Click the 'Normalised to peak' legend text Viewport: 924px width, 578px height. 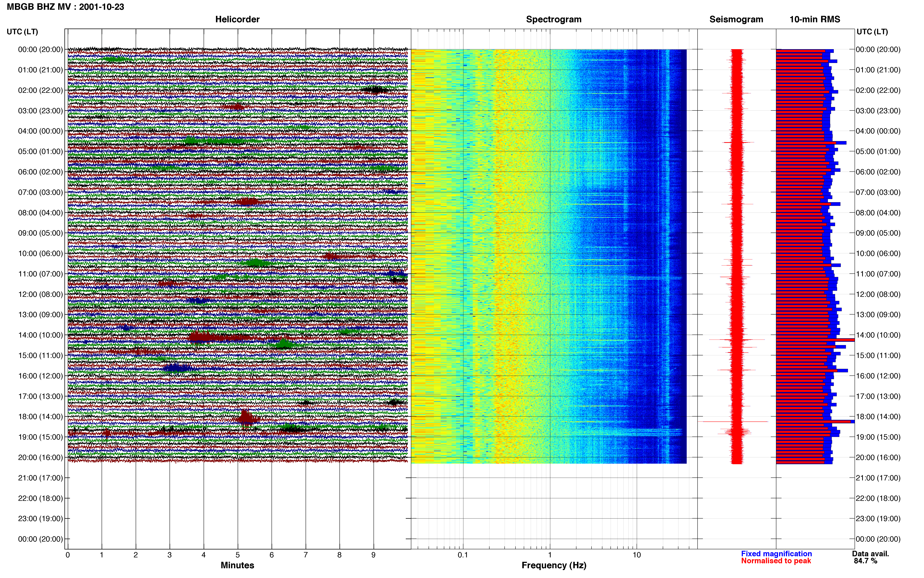(x=776, y=561)
